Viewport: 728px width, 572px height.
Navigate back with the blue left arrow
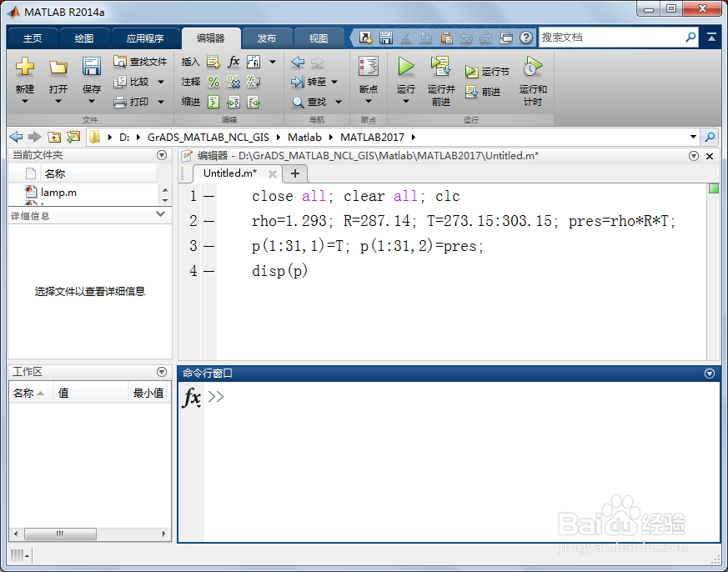tap(298, 62)
